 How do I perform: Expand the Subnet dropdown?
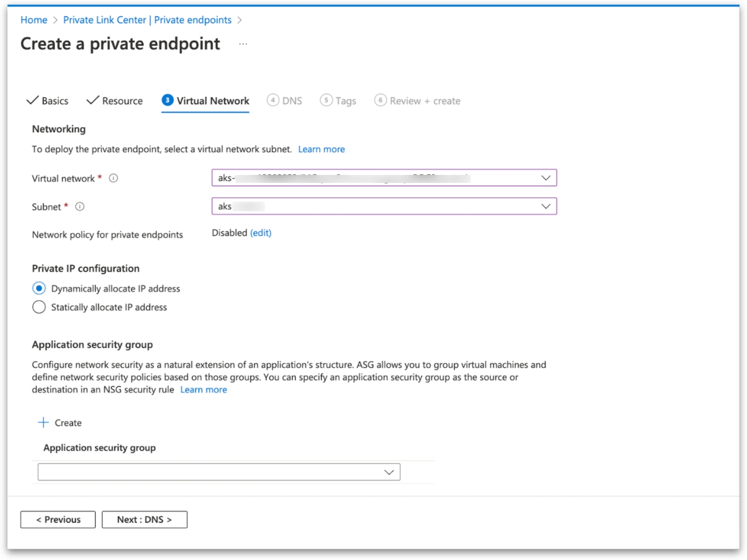pyautogui.click(x=545, y=206)
